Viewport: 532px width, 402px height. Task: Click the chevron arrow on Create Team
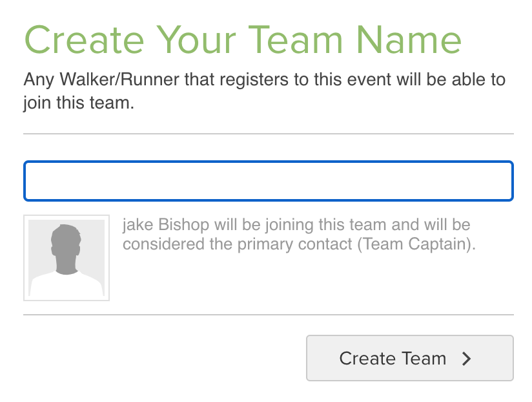pyautogui.click(x=467, y=359)
